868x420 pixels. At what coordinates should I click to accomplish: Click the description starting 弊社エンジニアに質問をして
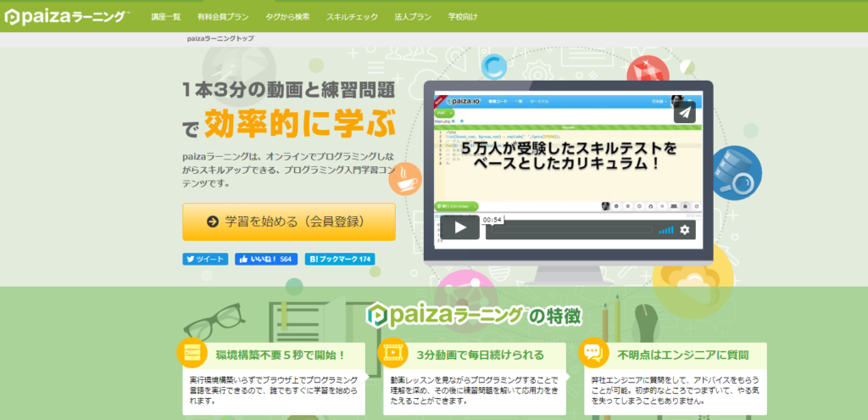(x=675, y=389)
